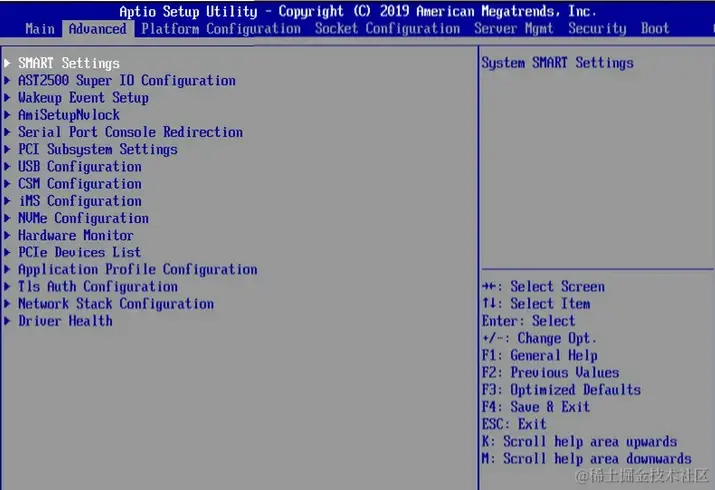Image resolution: width=715 pixels, height=490 pixels.
Task: Open the AmiSetupNvlock submenu
Action: [x=69, y=115]
